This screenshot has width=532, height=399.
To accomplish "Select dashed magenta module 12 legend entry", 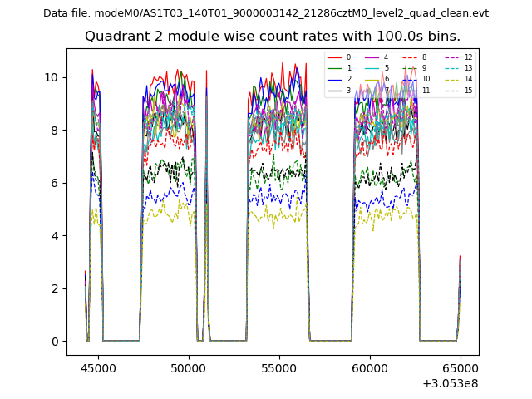I will 453,57.
